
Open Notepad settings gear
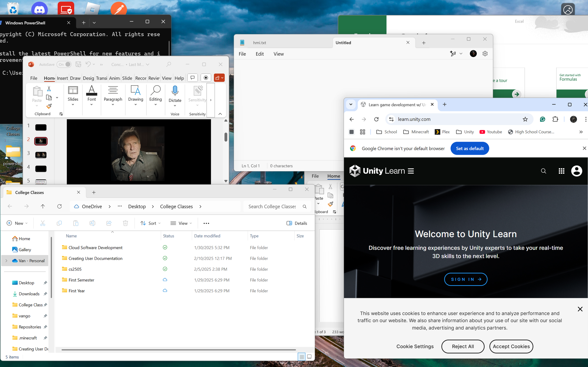pyautogui.click(x=485, y=54)
